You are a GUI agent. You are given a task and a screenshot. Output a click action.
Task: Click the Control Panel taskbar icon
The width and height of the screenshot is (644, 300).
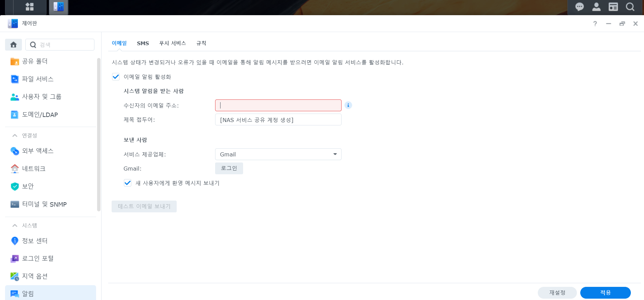tap(59, 7)
